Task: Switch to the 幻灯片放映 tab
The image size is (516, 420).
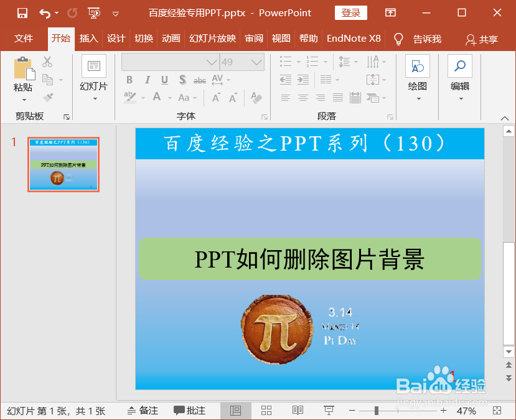Action: pos(213,39)
